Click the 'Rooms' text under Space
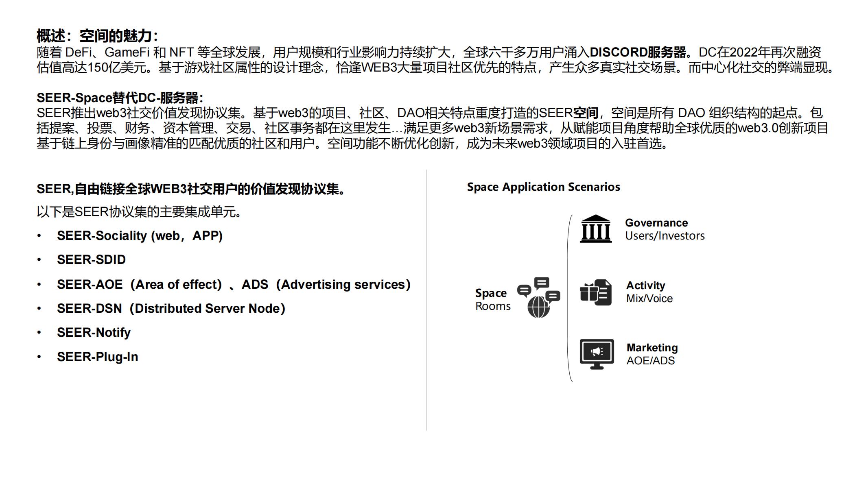Image resolution: width=868 pixels, height=488 pixels. tap(493, 306)
